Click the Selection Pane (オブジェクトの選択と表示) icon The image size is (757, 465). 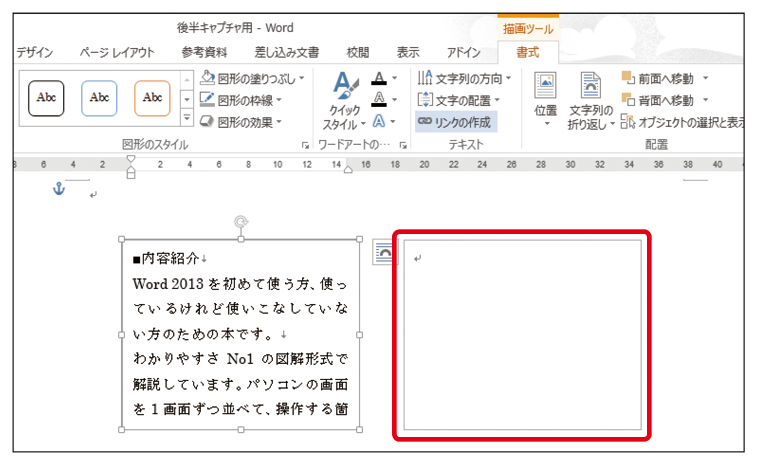tap(628, 122)
